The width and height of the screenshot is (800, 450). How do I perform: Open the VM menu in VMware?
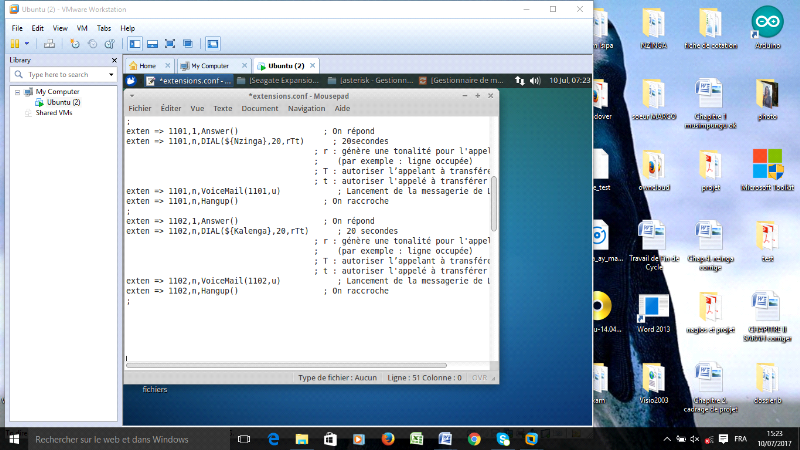[84, 28]
